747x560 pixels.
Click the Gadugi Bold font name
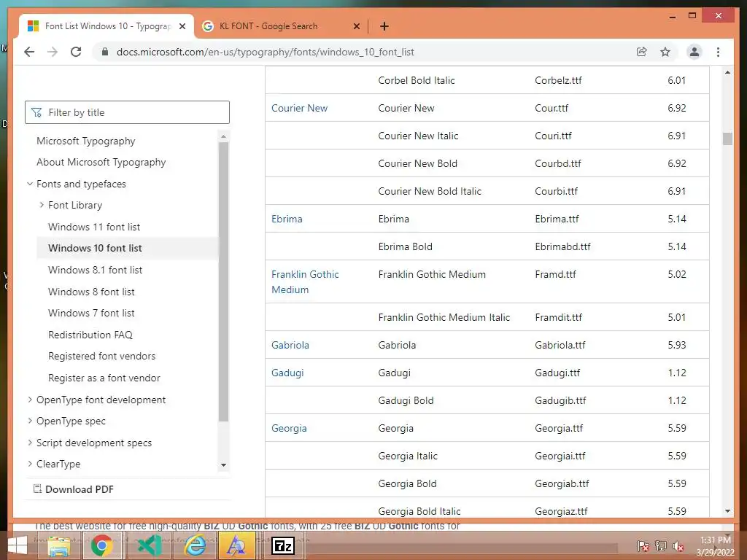(x=406, y=400)
